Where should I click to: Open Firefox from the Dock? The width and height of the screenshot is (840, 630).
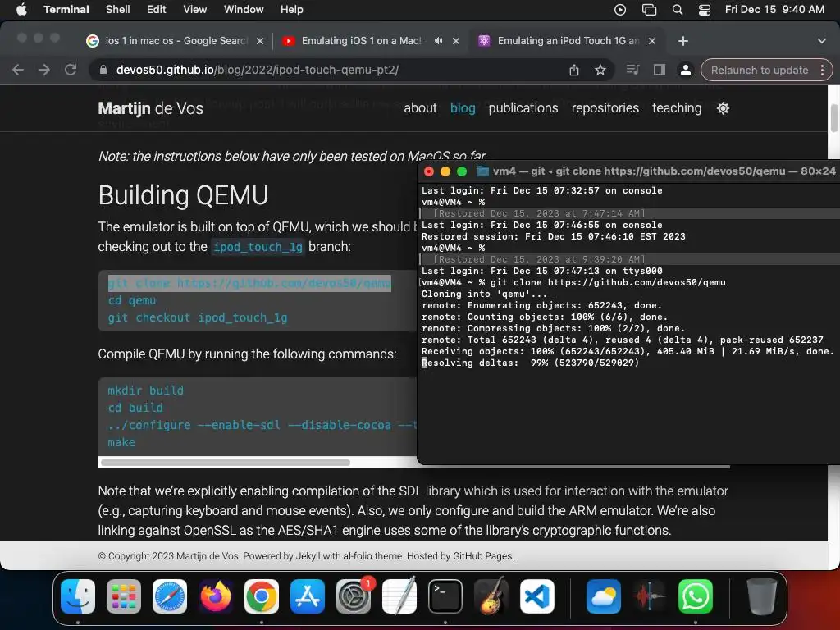216,596
